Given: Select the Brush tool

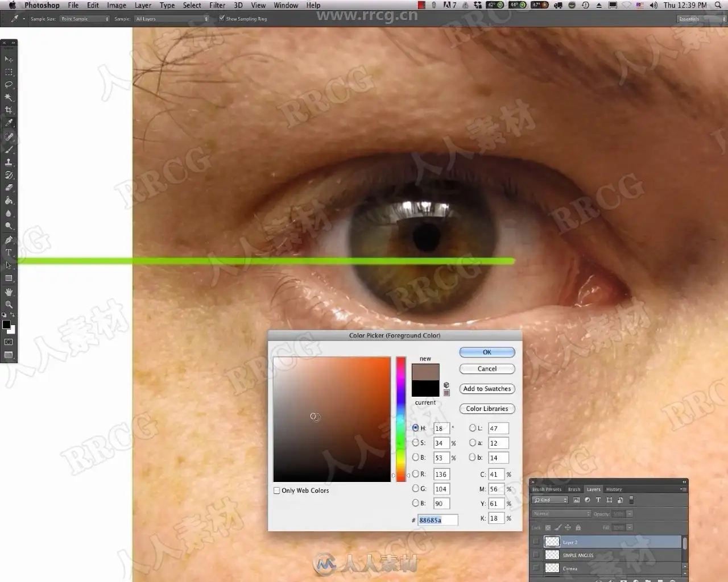Looking at the screenshot, I should click(9, 149).
